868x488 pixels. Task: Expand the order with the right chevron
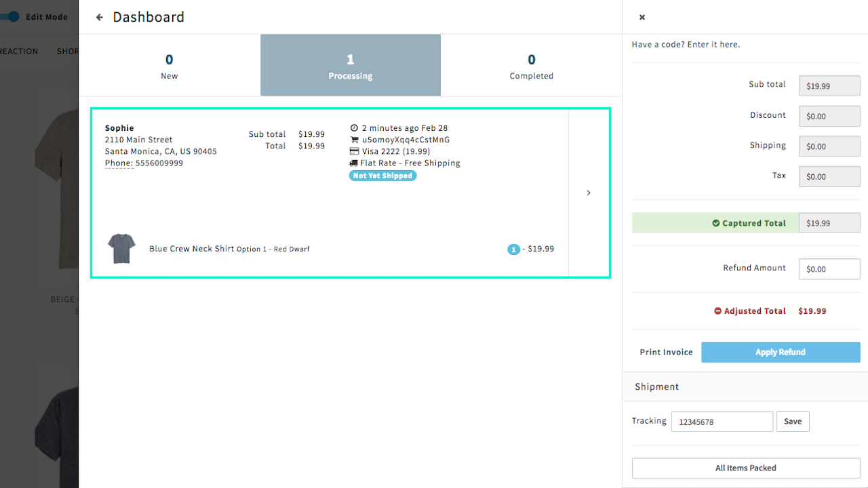point(589,193)
